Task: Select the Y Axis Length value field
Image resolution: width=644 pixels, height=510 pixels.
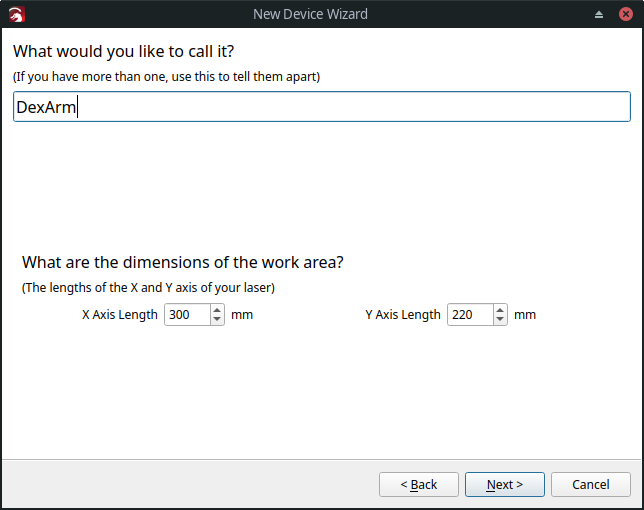Action: (x=471, y=315)
